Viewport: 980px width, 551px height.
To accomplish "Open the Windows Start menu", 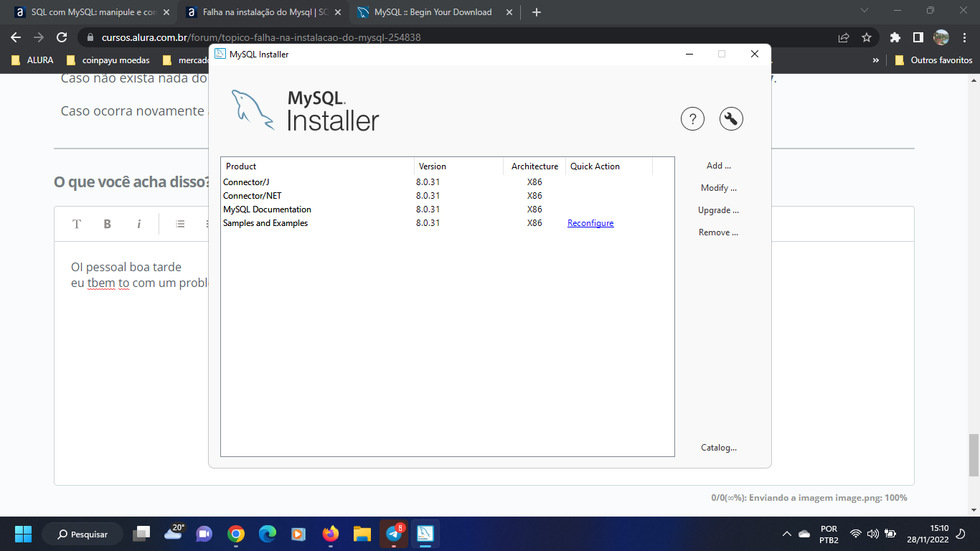I will click(23, 534).
